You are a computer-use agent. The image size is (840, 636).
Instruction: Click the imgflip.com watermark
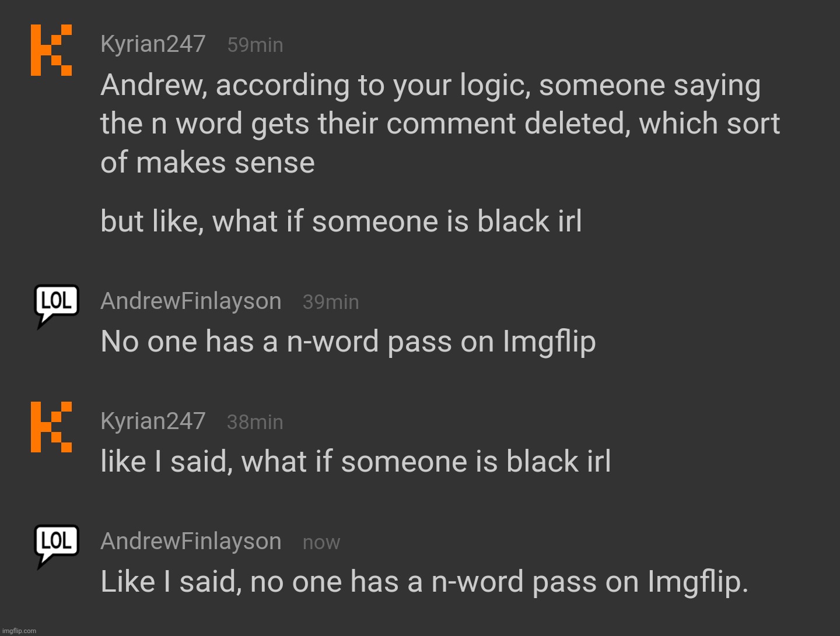point(19,630)
